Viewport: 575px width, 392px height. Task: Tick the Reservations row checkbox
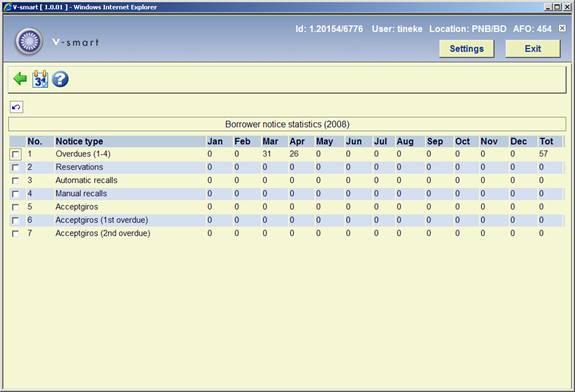coord(15,168)
